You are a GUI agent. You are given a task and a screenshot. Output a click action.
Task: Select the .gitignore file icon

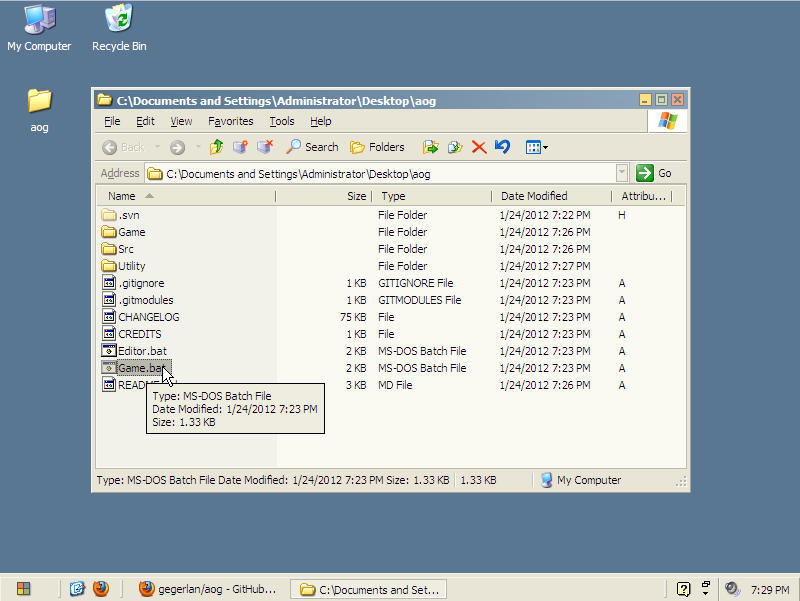[x=109, y=283]
